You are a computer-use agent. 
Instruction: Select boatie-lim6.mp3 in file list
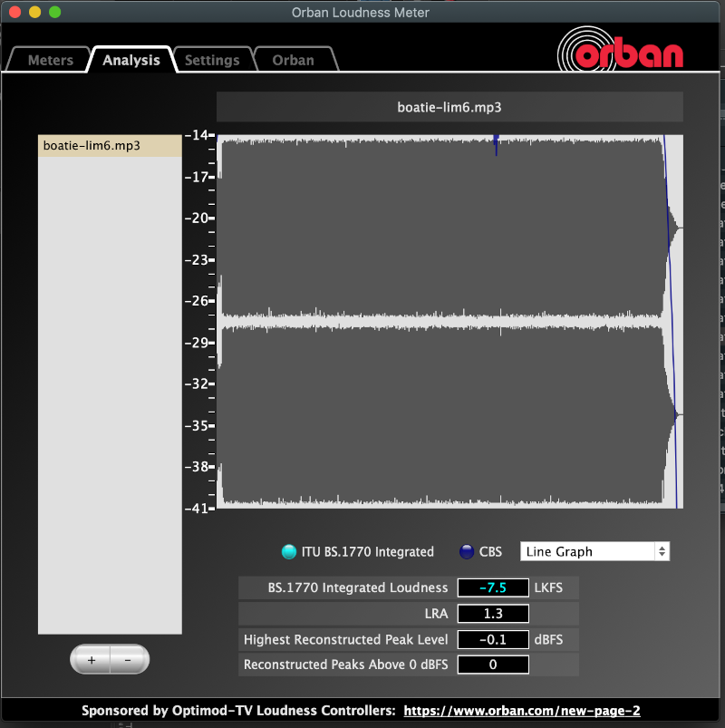[109, 145]
